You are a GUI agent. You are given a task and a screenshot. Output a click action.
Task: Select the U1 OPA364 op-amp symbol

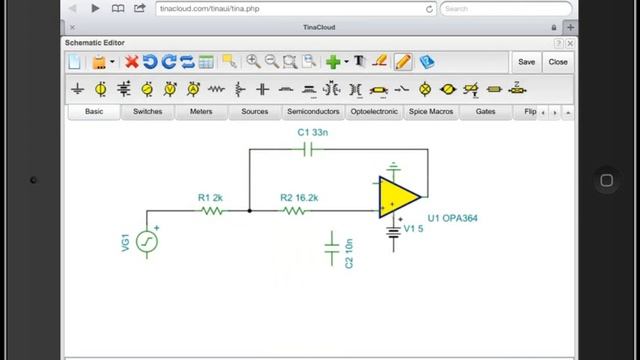(x=399, y=197)
